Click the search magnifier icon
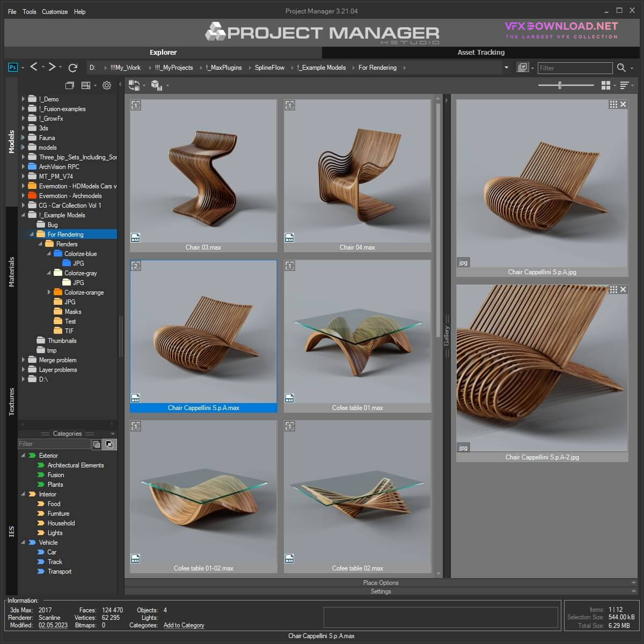The height and width of the screenshot is (644, 644). (x=621, y=68)
